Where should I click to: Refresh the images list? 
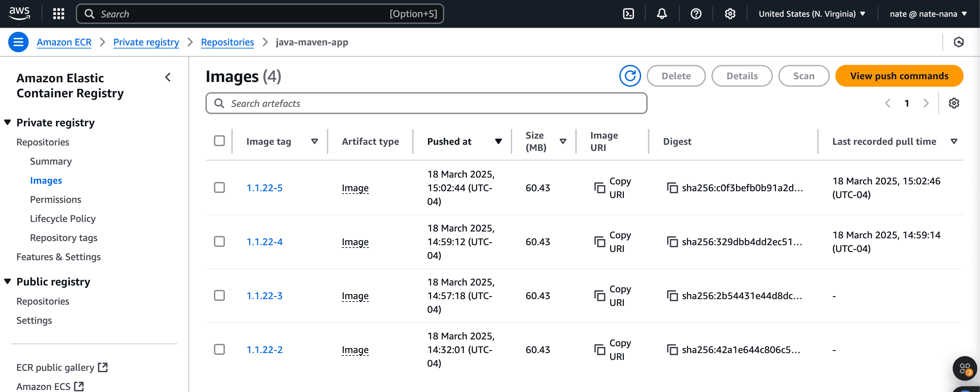630,76
